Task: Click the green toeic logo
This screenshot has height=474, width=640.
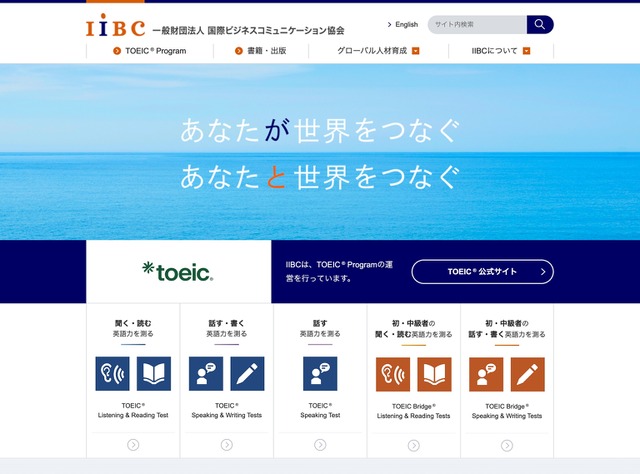Action: (178, 272)
